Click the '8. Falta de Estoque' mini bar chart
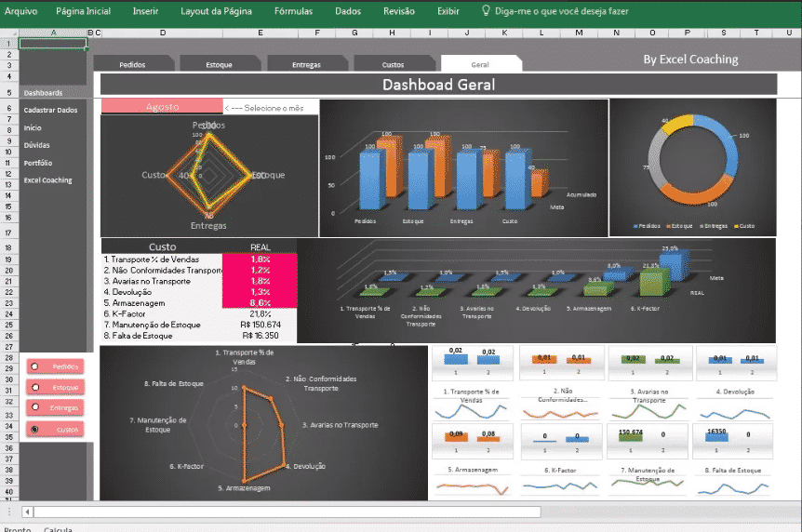 pos(734,441)
